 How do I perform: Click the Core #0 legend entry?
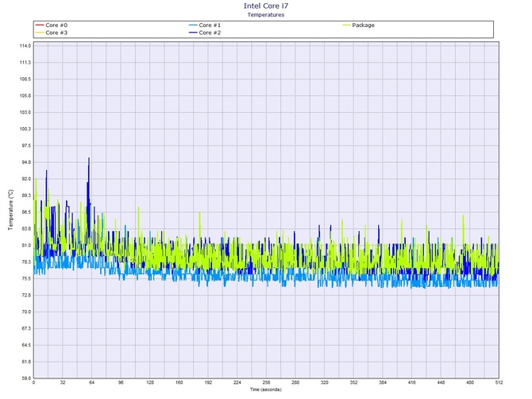tap(52, 25)
